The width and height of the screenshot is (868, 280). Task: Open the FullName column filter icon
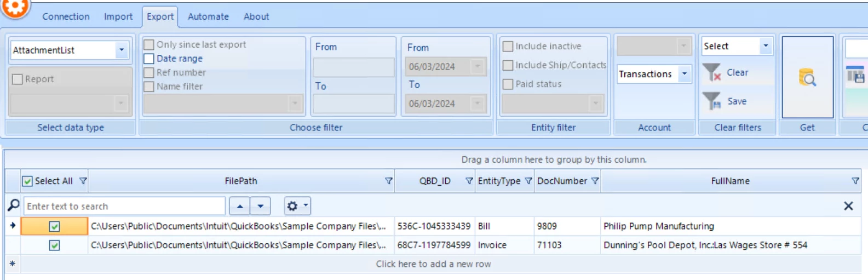[855, 181]
